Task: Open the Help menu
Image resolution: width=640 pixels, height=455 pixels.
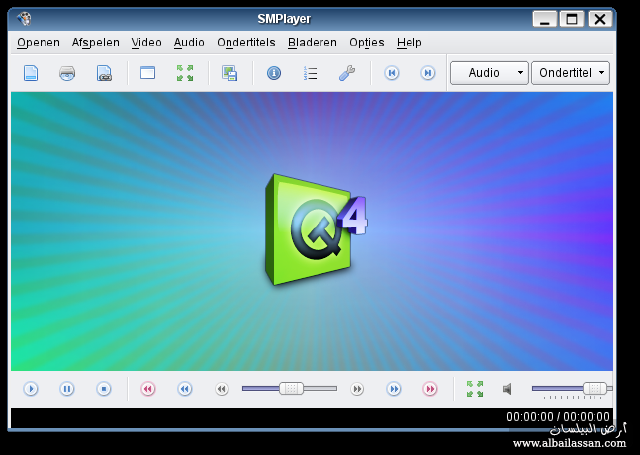Action: click(x=409, y=42)
